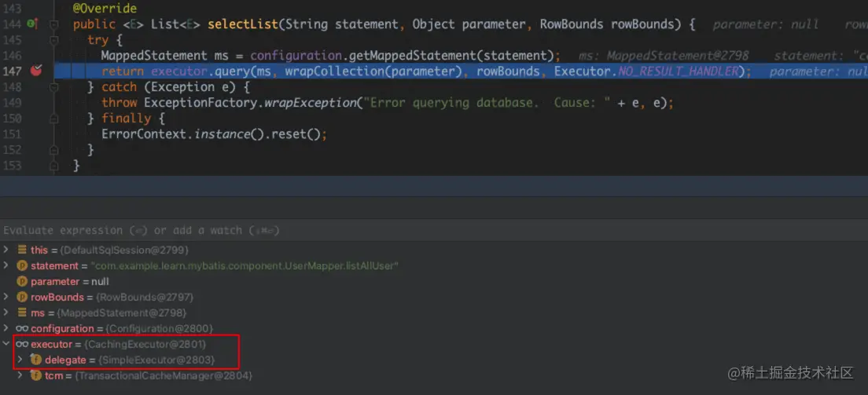
Task: Expand the rowBounds variable node
Action: click(6, 297)
